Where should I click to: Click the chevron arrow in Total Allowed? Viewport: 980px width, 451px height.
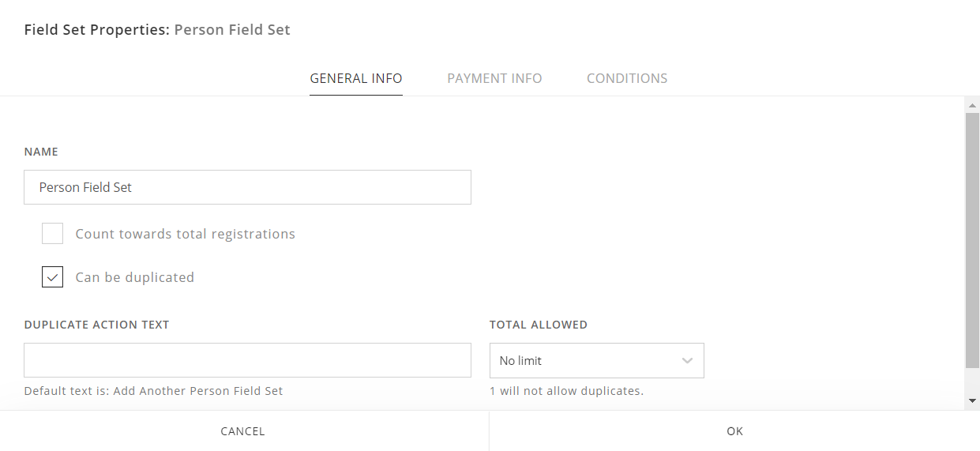pyautogui.click(x=687, y=360)
